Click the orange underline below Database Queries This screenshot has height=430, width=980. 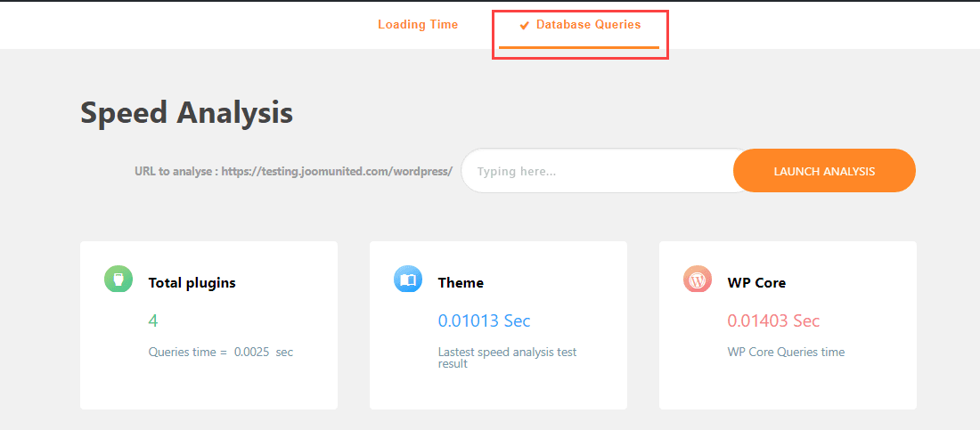click(579, 47)
